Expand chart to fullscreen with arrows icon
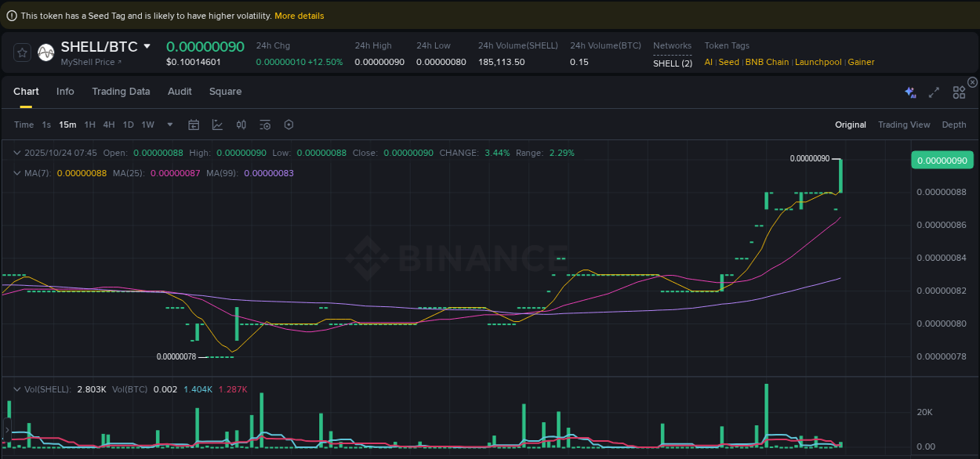 point(934,92)
